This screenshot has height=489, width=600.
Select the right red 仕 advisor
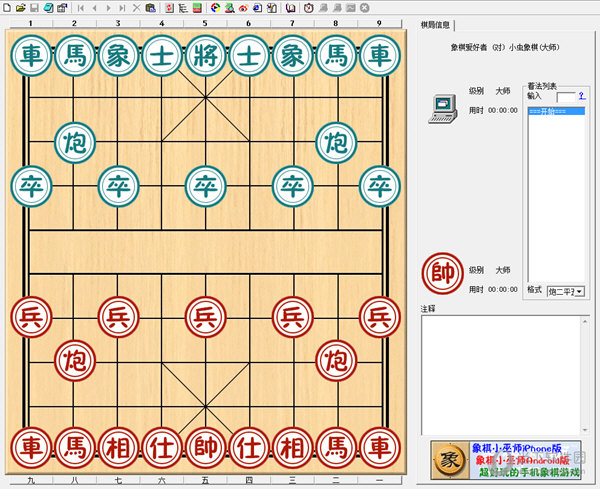(249, 448)
